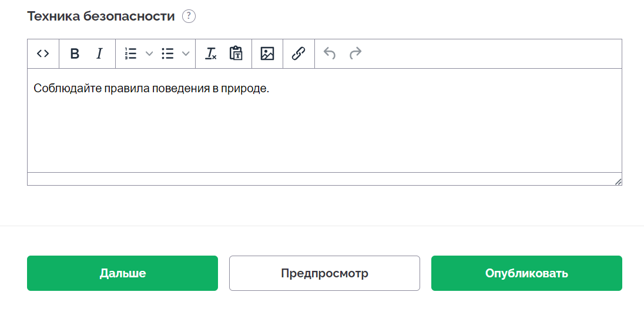Open the source code view icon

tap(43, 54)
